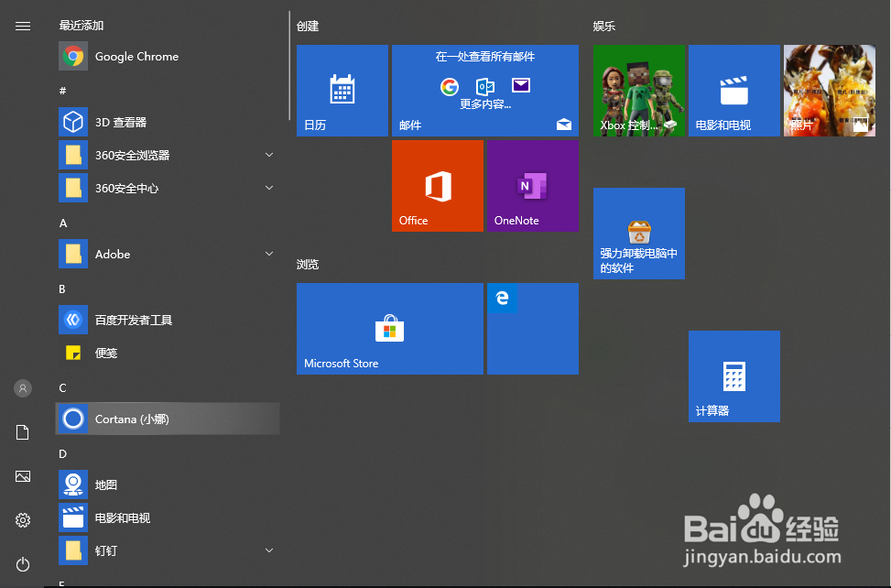Open 便笺 sticky notes app
The height and width of the screenshot is (588, 891).
click(x=168, y=353)
